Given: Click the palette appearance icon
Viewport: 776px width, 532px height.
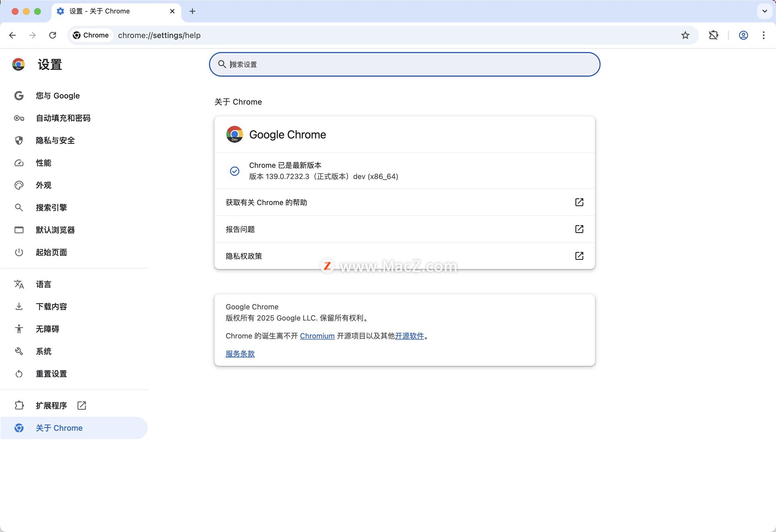Looking at the screenshot, I should (19, 185).
